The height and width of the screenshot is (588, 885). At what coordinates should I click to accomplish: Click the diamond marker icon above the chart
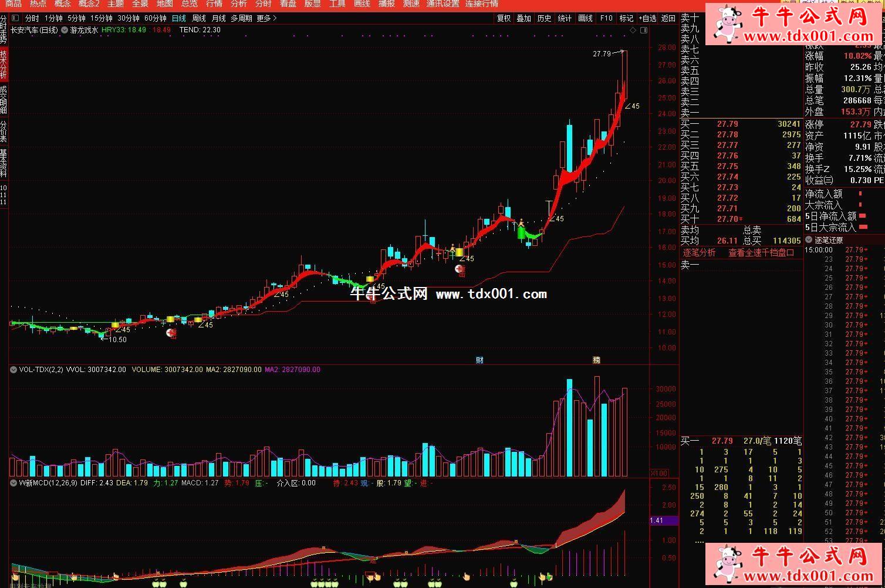click(x=633, y=30)
